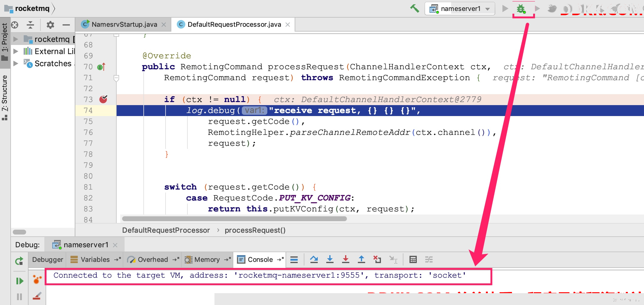This screenshot has width=644, height=305.
Task: Click Step Into blue arrow icon
Action: tap(330, 259)
